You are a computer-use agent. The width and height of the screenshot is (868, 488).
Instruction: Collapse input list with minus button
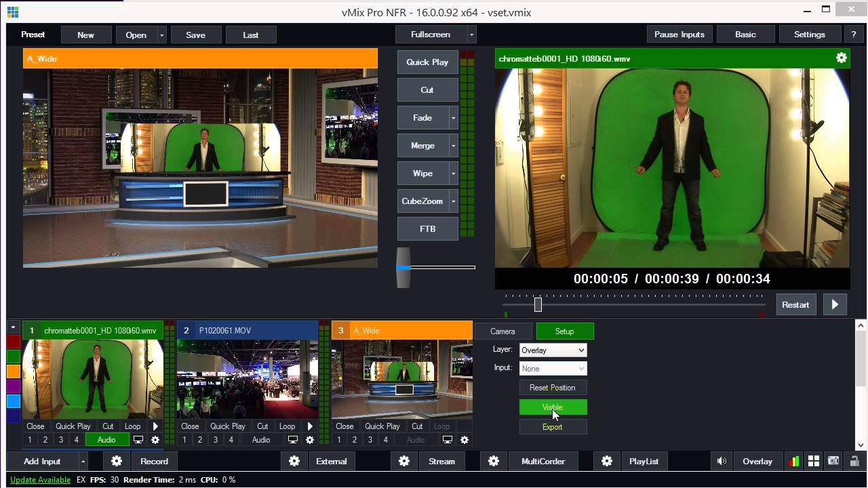13,326
